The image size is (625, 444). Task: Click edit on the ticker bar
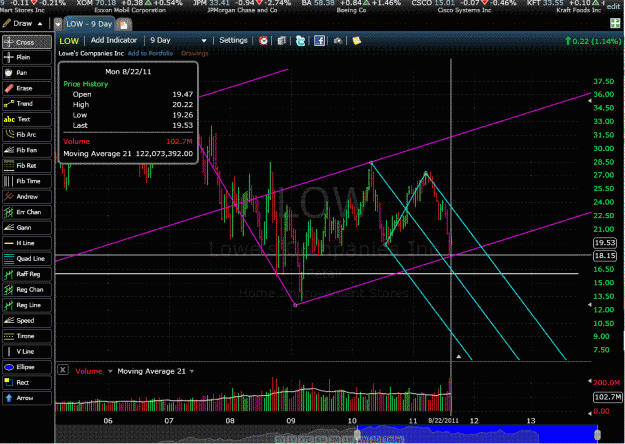click(x=613, y=7)
